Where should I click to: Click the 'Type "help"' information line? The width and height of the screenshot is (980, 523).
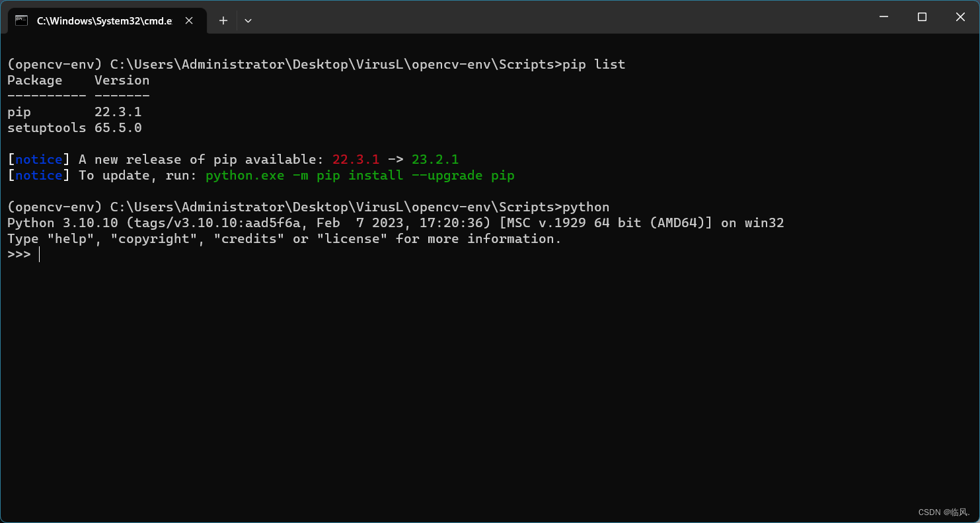pos(285,239)
